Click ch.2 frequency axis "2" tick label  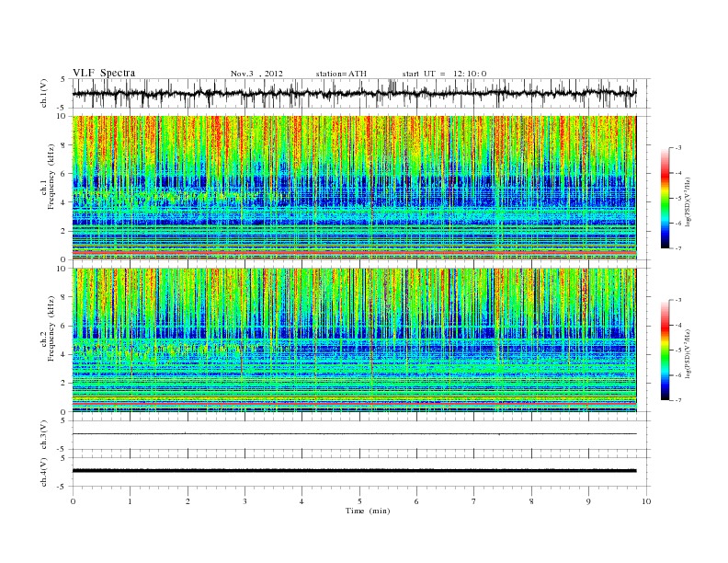[64, 383]
